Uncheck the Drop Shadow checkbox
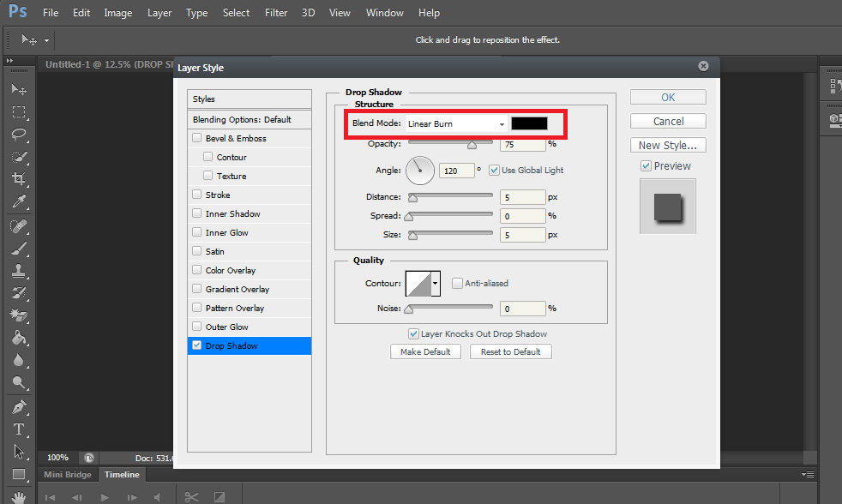The width and height of the screenshot is (842, 504). tap(197, 345)
